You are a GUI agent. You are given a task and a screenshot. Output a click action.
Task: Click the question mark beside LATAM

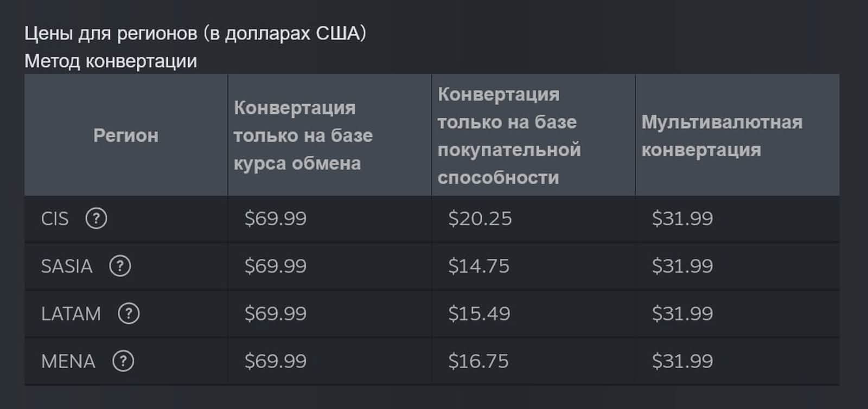[129, 314]
